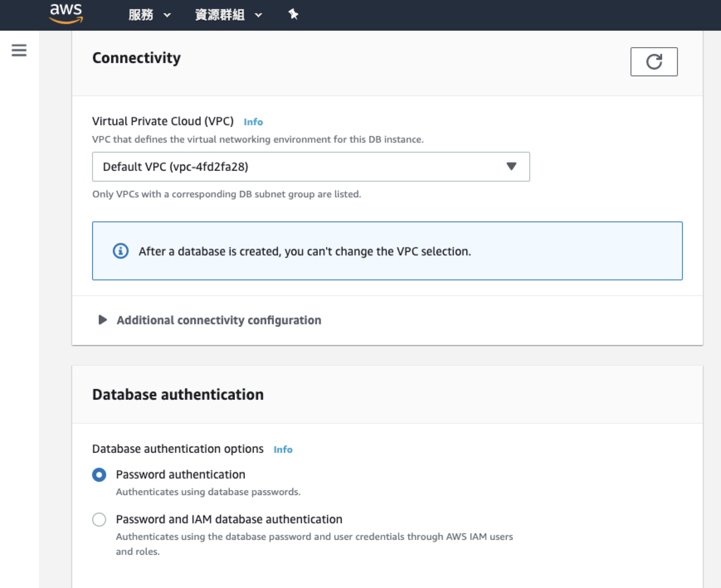Select Password and IAM database authentication radio
The image size is (721, 588).
[x=99, y=519]
